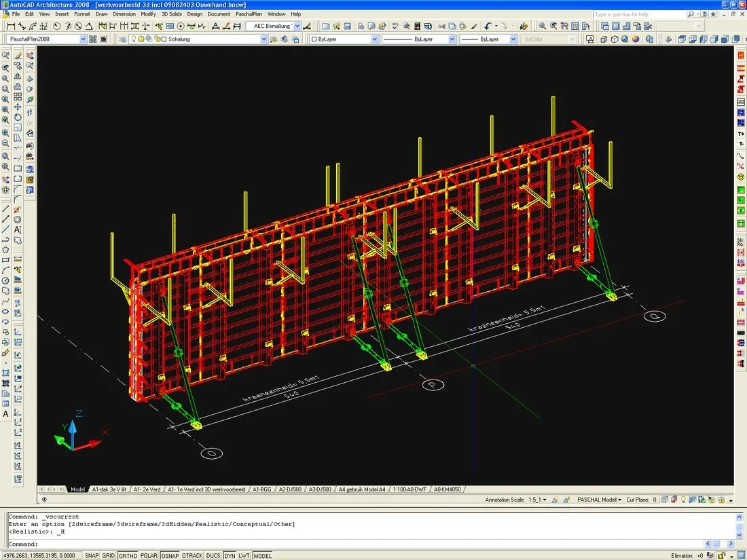
Task: Expand the Schalung layer dropdown
Action: click(264, 39)
